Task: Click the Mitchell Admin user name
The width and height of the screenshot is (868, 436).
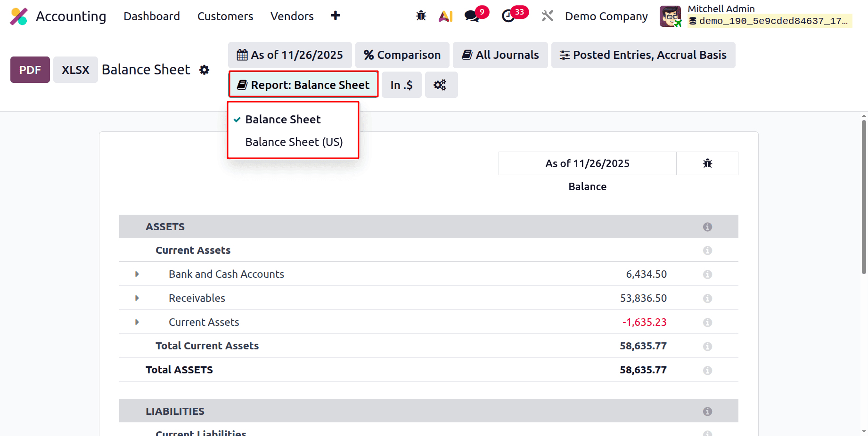Action: [721, 9]
